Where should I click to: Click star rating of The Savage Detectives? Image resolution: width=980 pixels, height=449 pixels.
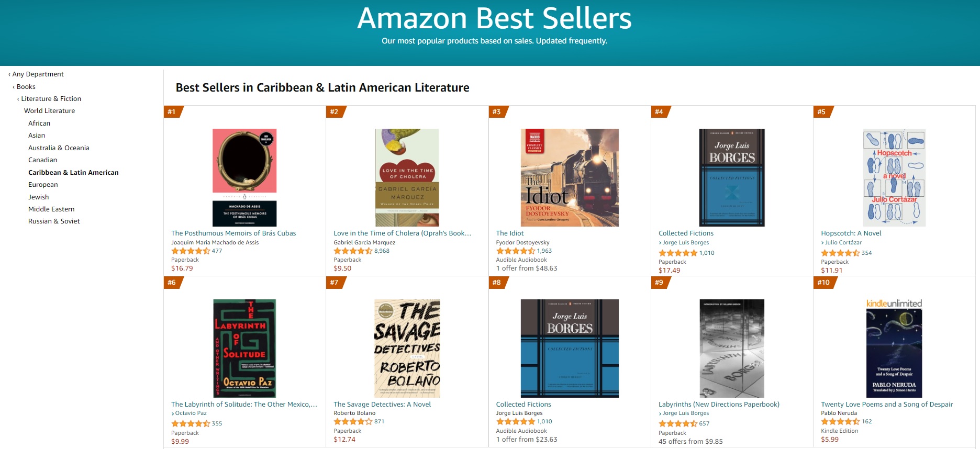(x=353, y=422)
